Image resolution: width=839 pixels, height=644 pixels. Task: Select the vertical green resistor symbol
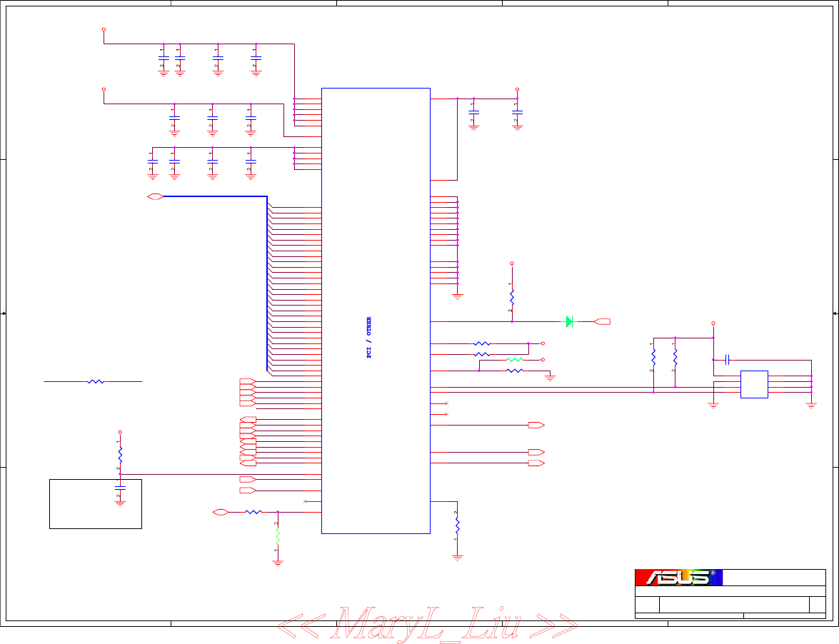tap(278, 536)
